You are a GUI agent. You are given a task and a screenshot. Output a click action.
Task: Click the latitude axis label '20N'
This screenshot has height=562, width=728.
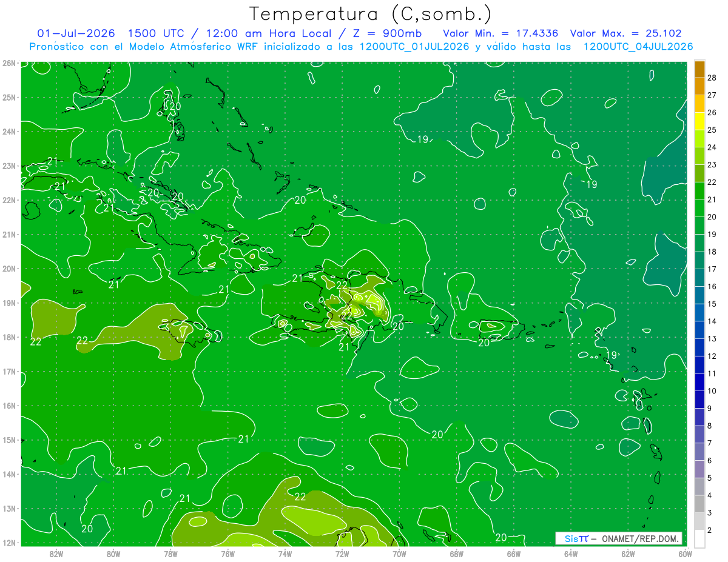tap(9, 269)
